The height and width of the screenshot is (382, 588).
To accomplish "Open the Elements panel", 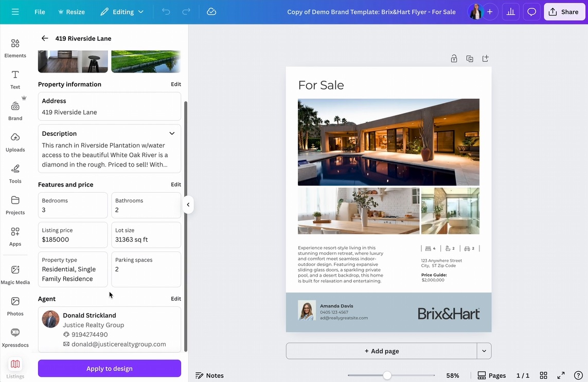I will [15, 48].
